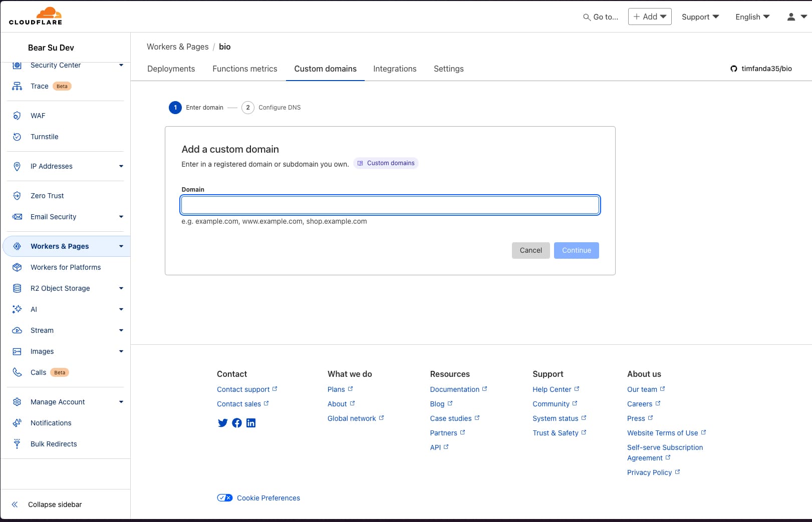Image resolution: width=812 pixels, height=522 pixels.
Task: Click the Workers & Pages diamond icon
Action: pyautogui.click(x=17, y=246)
